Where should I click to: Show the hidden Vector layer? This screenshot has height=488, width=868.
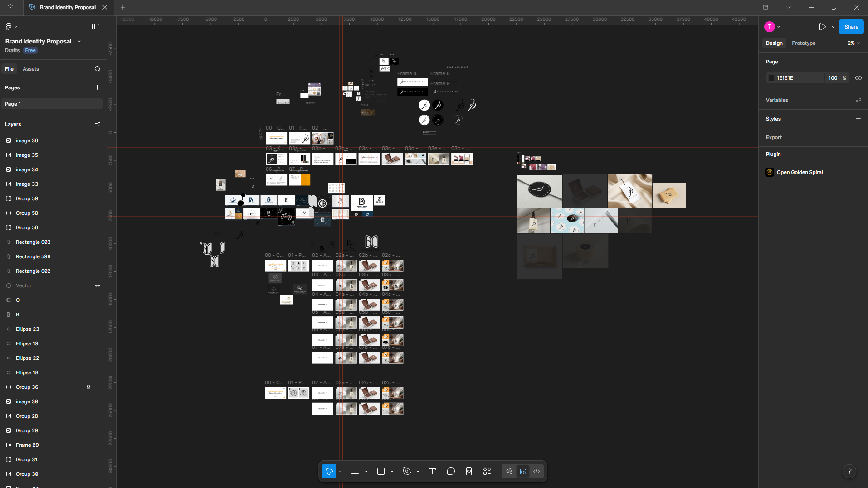pyautogui.click(x=97, y=285)
